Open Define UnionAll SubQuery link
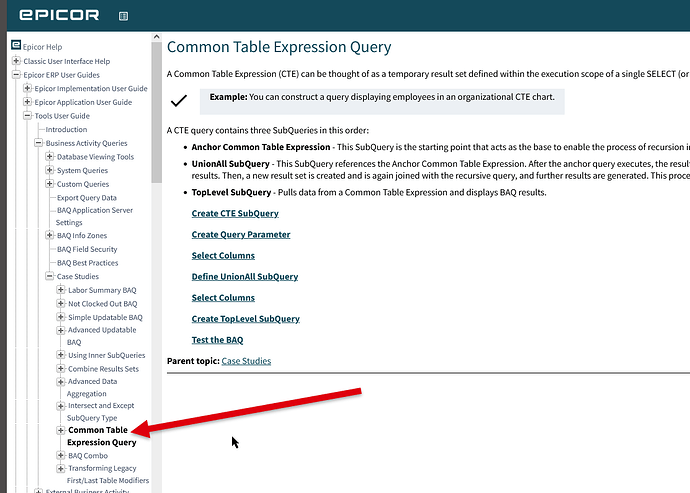 click(245, 277)
